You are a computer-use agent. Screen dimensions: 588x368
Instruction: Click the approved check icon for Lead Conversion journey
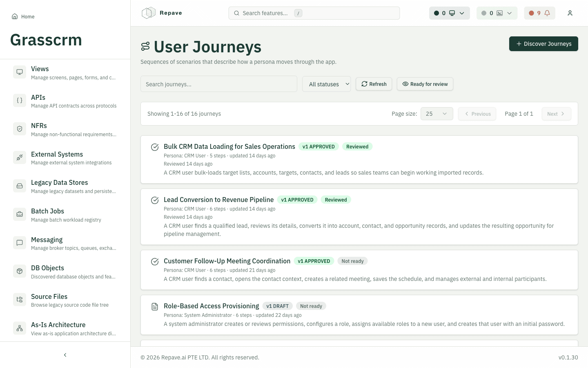[155, 200]
